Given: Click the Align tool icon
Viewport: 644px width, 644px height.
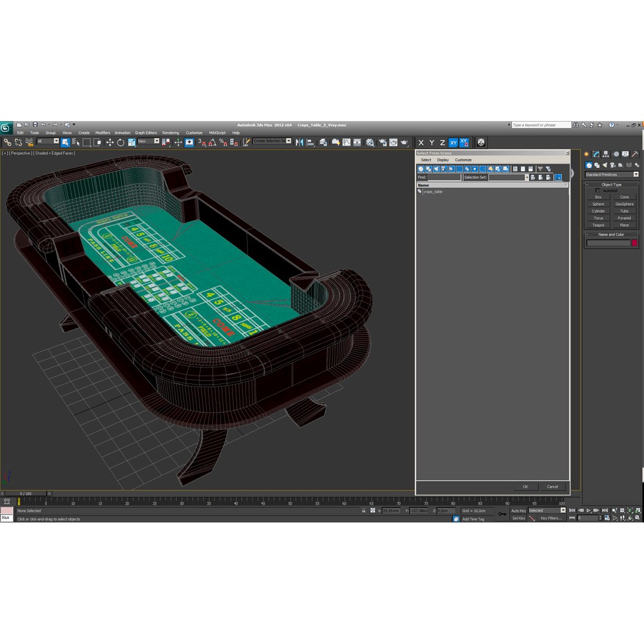Looking at the screenshot, I should pos(311,143).
